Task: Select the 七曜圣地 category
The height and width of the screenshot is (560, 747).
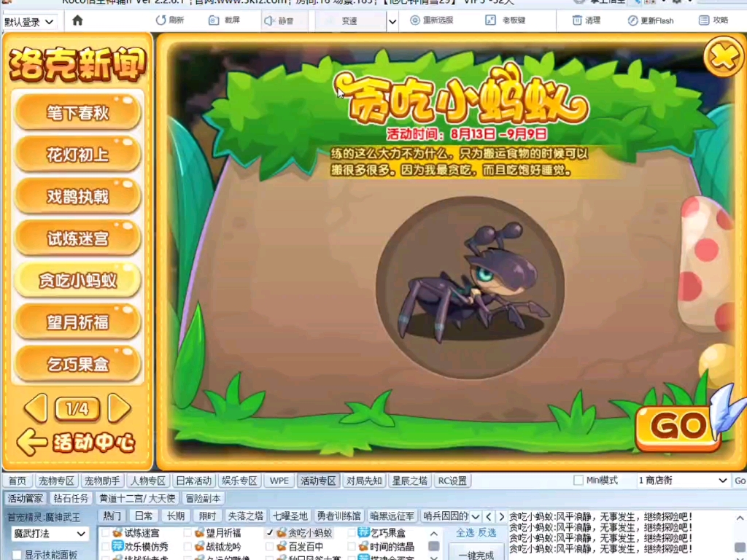Action: coord(290,516)
